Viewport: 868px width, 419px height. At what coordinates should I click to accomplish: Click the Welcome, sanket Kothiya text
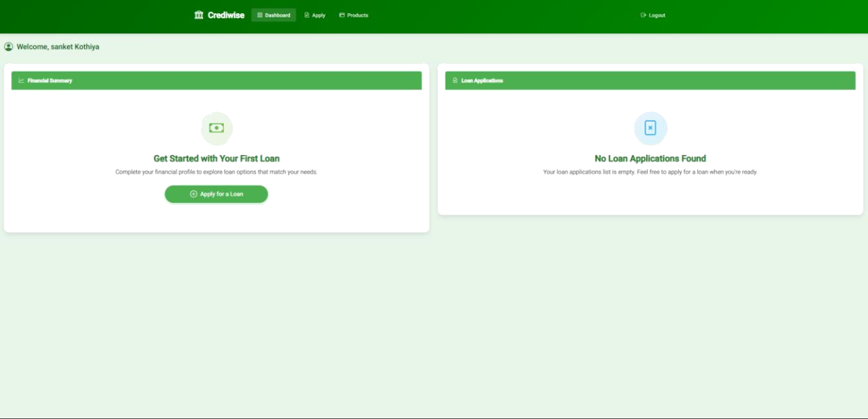pyautogui.click(x=58, y=47)
